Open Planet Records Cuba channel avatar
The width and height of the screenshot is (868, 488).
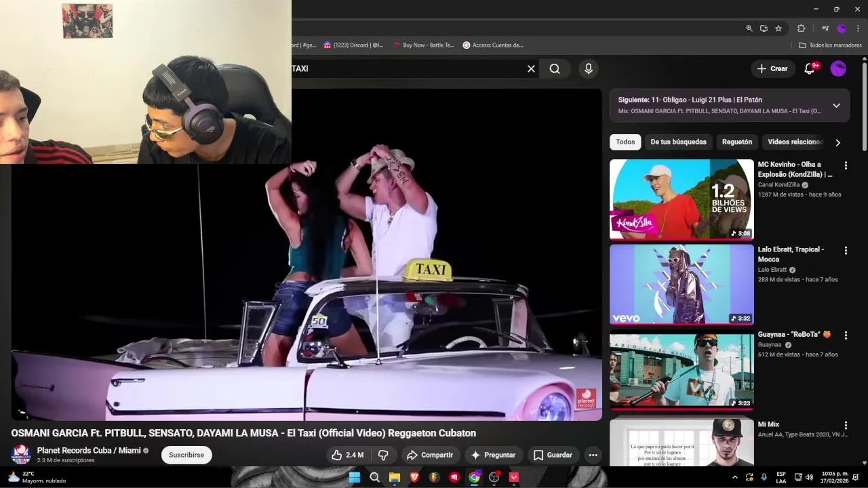(x=21, y=455)
